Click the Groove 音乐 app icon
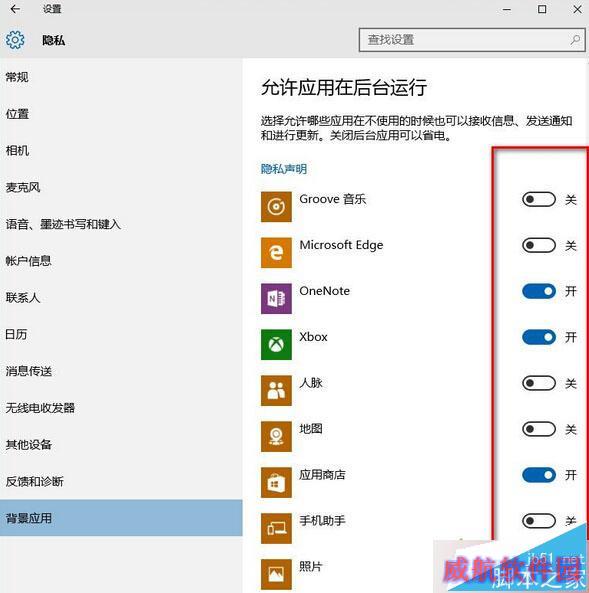The image size is (589, 593). [x=276, y=206]
